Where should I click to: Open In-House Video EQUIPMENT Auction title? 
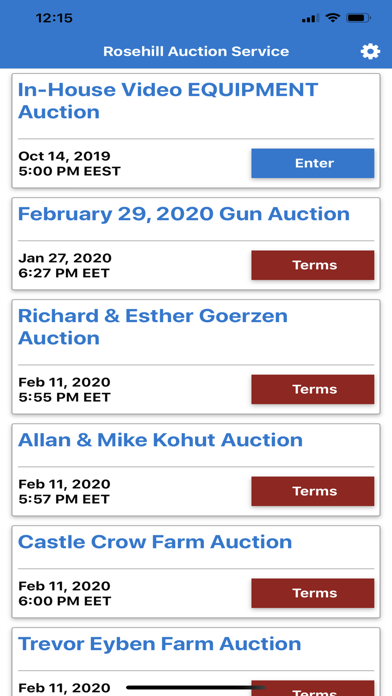click(x=168, y=101)
